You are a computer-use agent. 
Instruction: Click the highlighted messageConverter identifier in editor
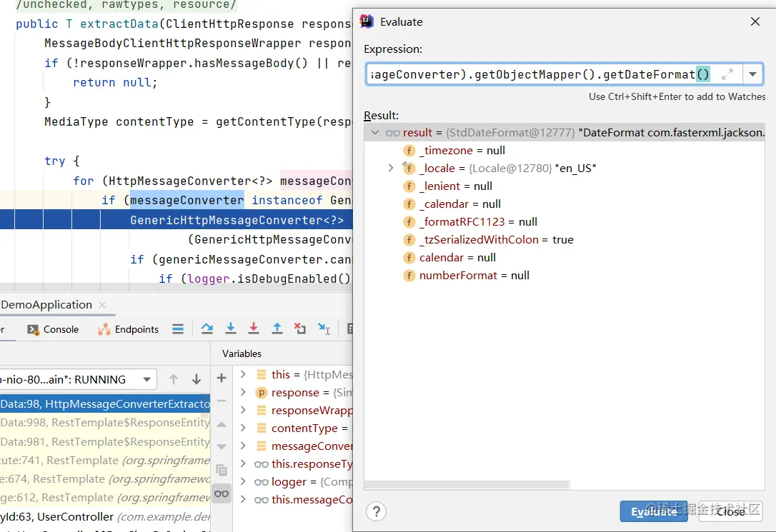(x=187, y=200)
